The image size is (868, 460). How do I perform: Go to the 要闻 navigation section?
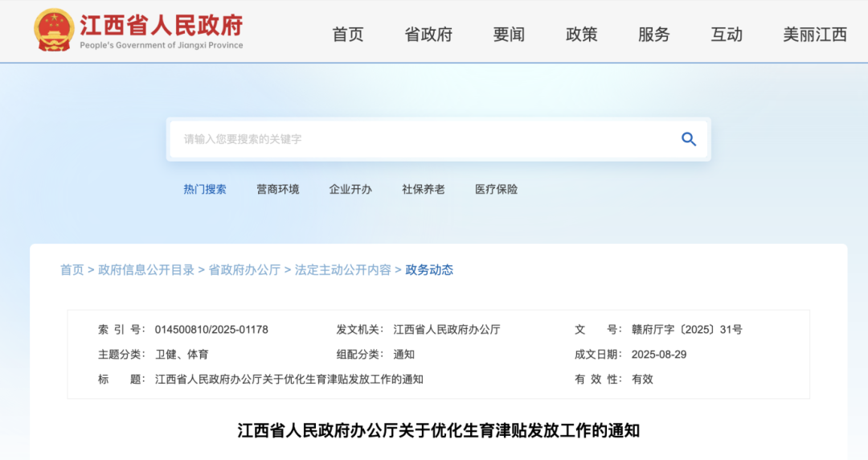pyautogui.click(x=509, y=35)
